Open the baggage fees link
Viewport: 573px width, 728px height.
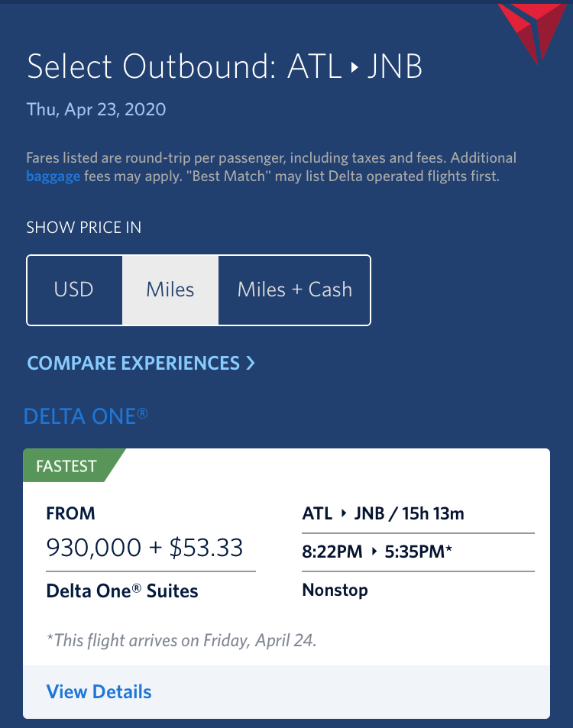53,177
